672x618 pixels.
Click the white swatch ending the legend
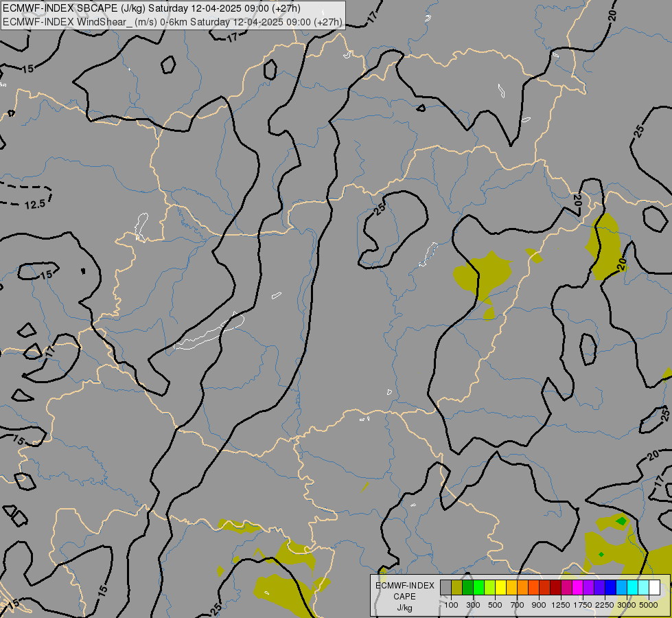point(655,587)
